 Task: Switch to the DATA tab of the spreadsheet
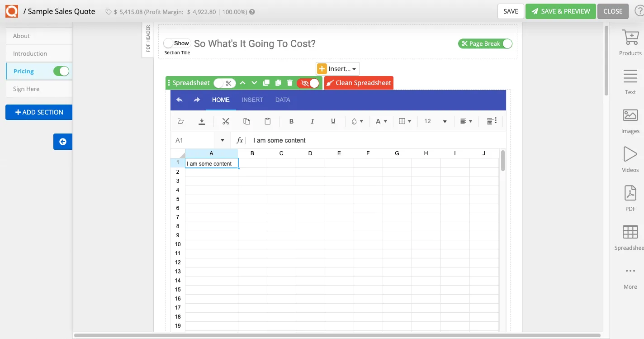pyautogui.click(x=282, y=100)
